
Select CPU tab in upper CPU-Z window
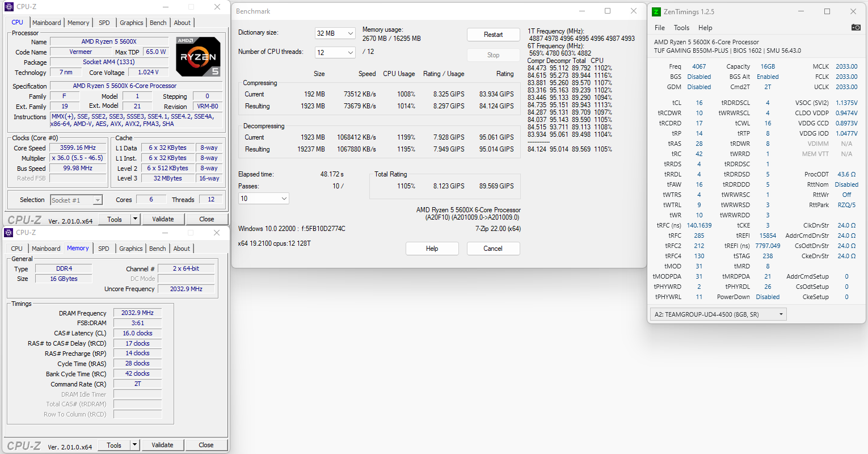(x=18, y=22)
